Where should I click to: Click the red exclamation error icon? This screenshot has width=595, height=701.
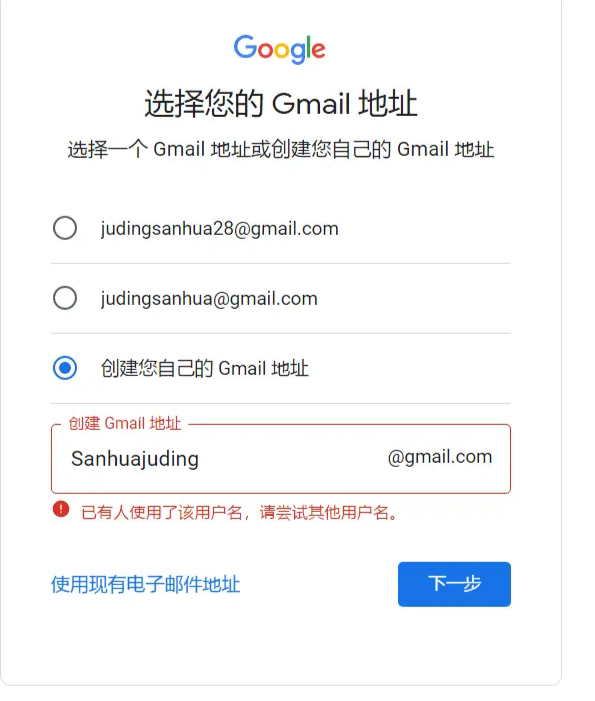click(x=61, y=509)
